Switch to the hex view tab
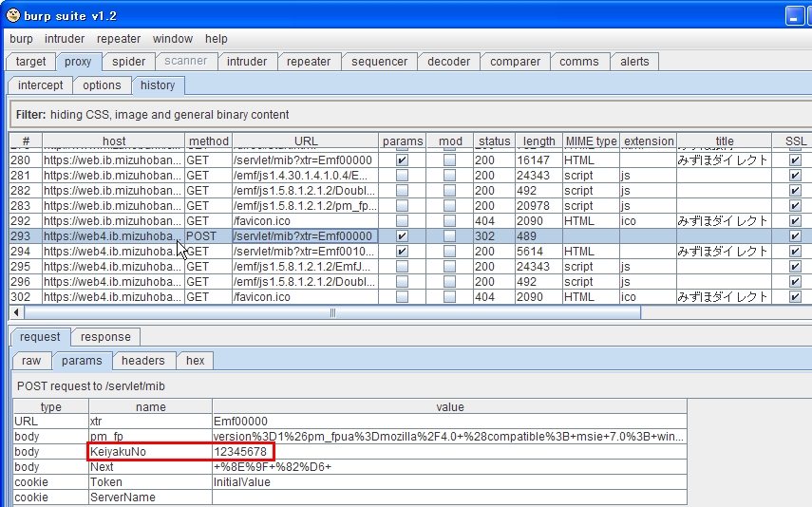The width and height of the screenshot is (812, 507). (196, 361)
